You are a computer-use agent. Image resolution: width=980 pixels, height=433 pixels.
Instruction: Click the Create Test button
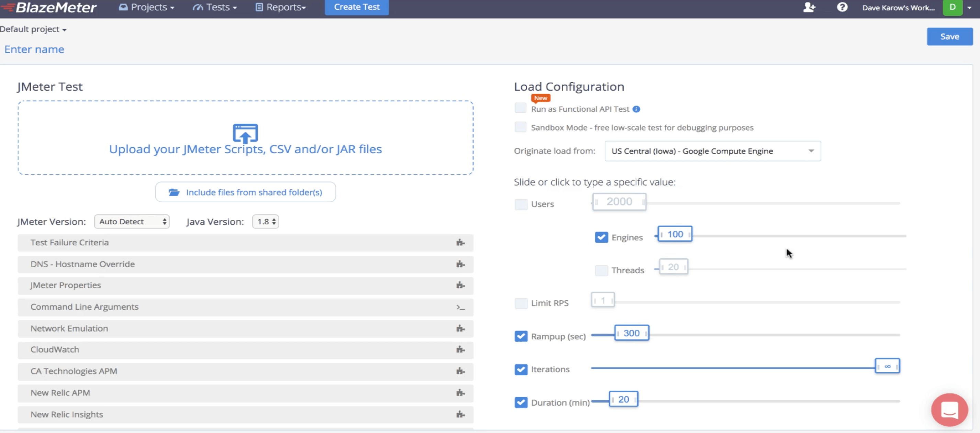356,7
